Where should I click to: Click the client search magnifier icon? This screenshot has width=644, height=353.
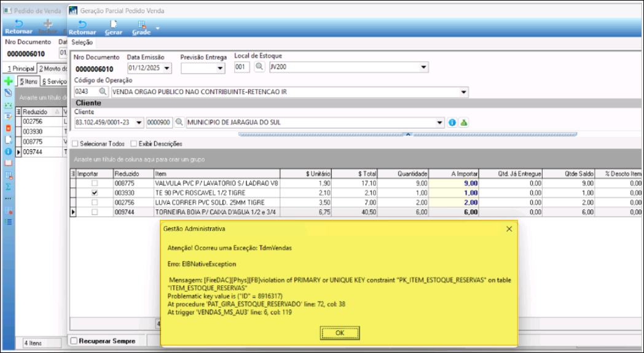tap(179, 122)
